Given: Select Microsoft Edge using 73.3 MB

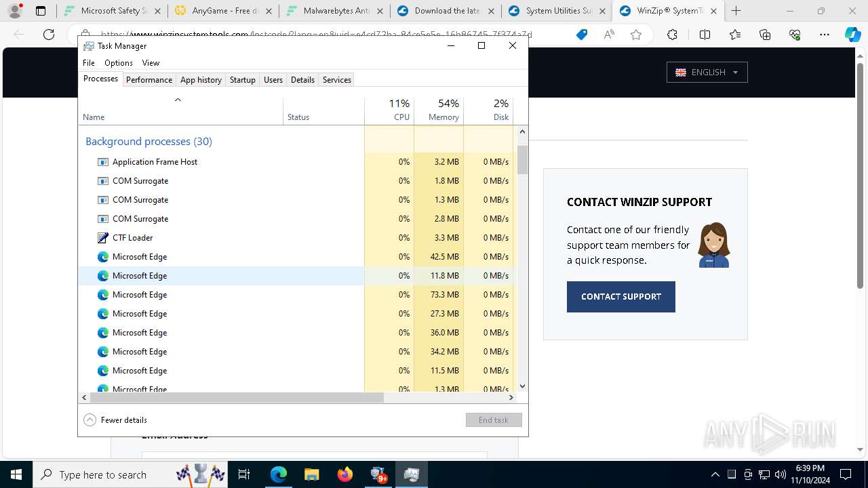Looking at the screenshot, I should 296,295.
